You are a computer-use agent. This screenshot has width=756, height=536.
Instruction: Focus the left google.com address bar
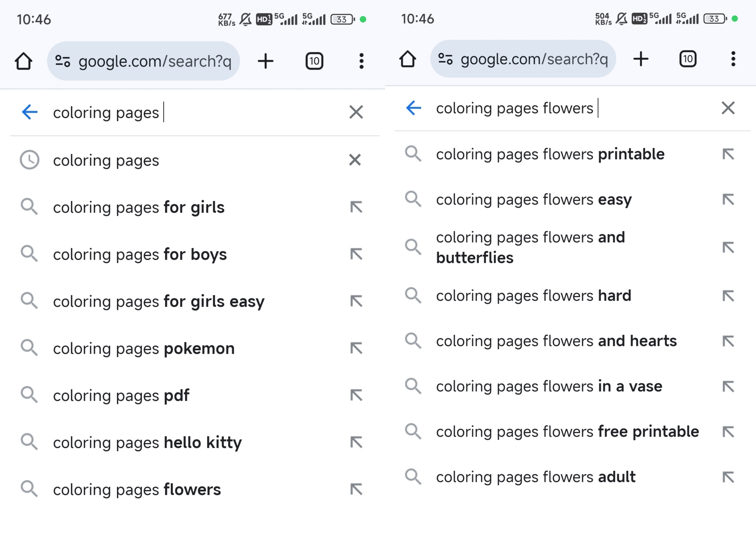143,61
